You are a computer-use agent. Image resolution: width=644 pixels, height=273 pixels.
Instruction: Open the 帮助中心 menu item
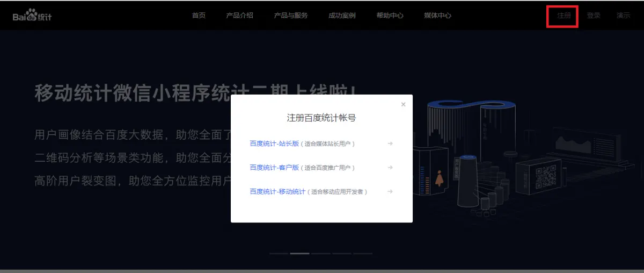[390, 15]
